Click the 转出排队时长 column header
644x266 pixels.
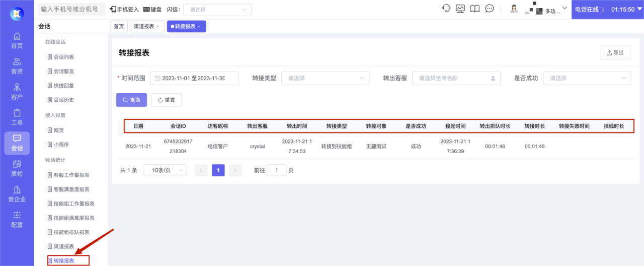495,126
